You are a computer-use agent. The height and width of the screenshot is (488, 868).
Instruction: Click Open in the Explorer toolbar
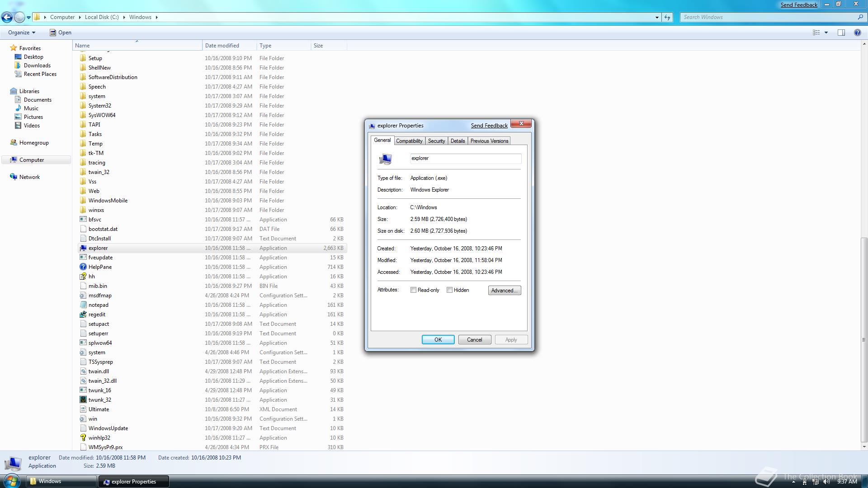pos(60,33)
